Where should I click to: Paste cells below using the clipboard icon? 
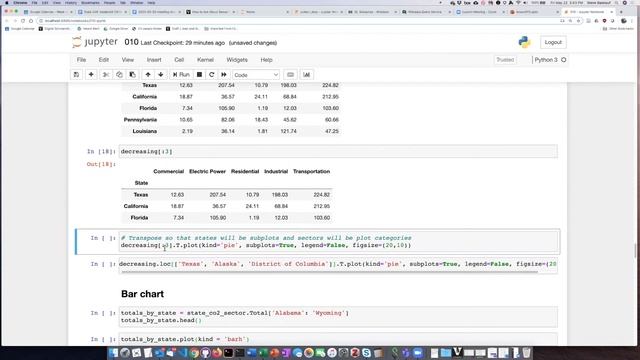point(133,75)
